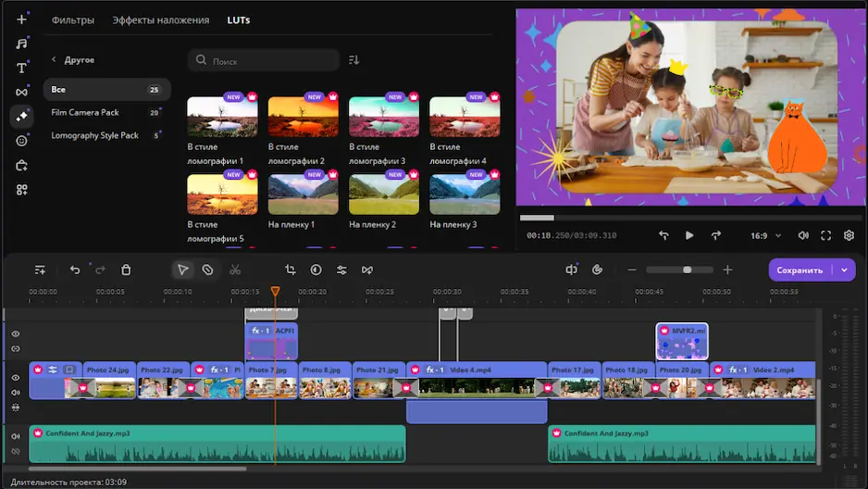This screenshot has width=868, height=489.
Task: Open clip properties sliders icon
Action: [x=341, y=270]
